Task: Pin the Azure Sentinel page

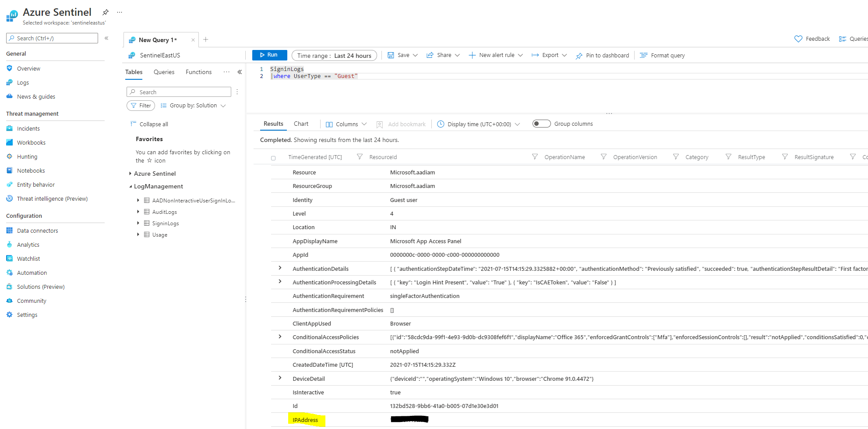Action: coord(105,12)
